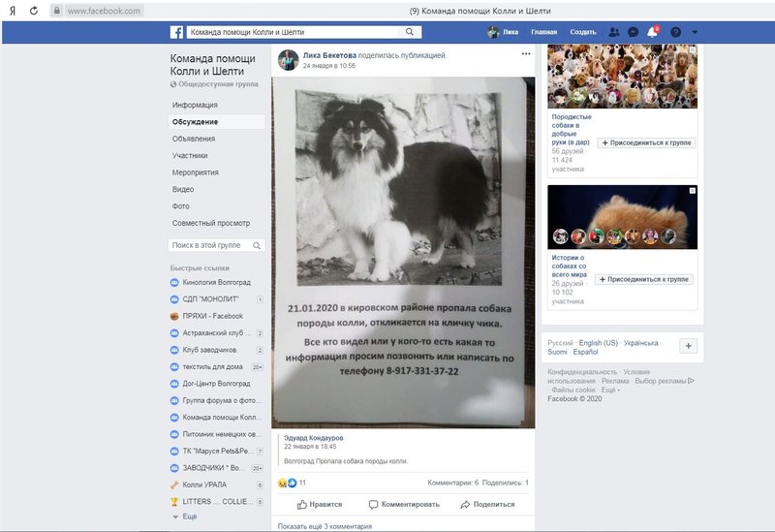Select Фото in group menu

coord(181,205)
